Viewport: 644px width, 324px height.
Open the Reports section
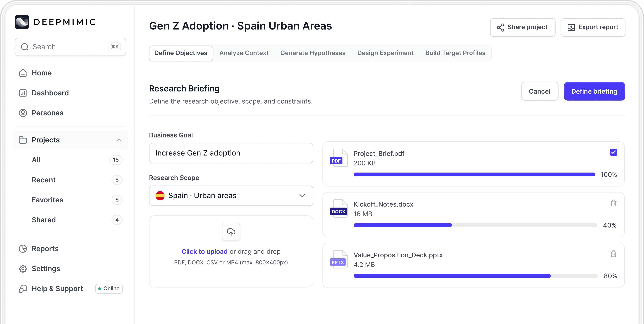45,249
